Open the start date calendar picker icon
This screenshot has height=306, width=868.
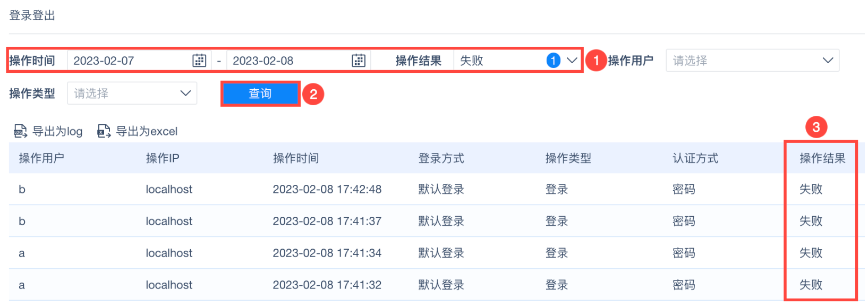pos(199,61)
